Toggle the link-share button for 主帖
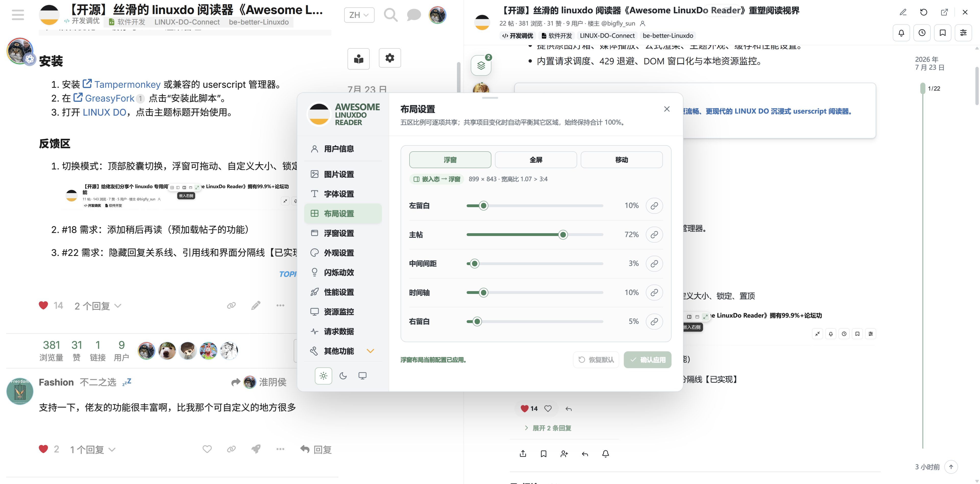 click(x=654, y=235)
